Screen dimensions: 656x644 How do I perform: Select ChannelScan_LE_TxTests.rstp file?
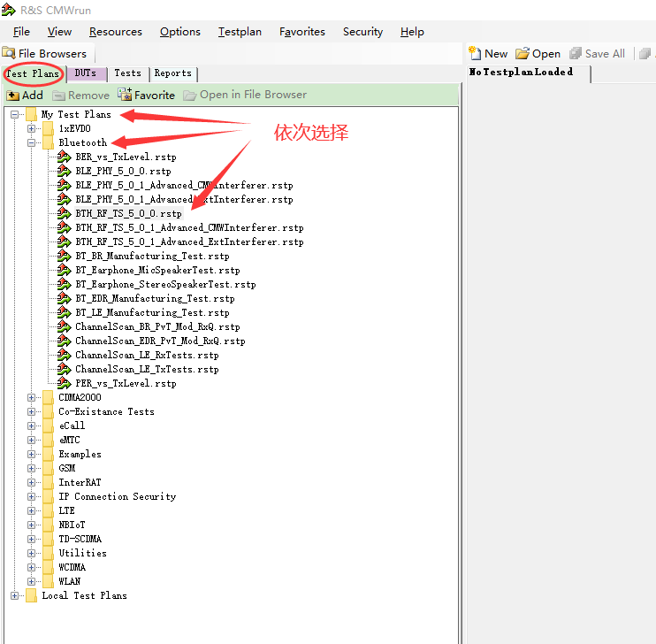point(147,369)
